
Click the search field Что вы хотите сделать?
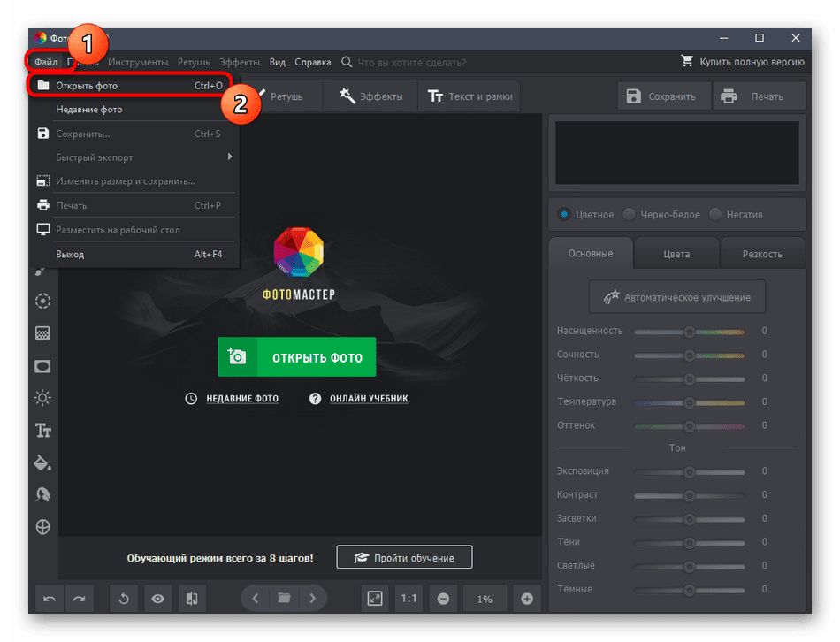(411, 62)
